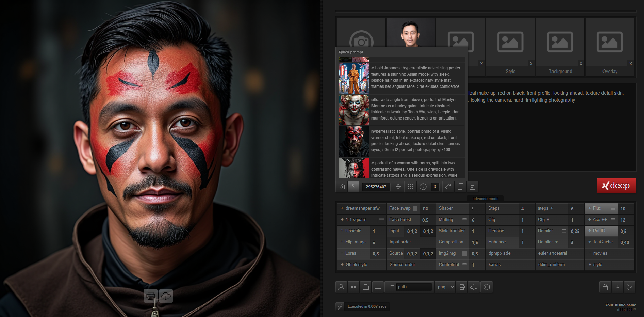Screen dimensions: 644x317
Task: Expand the dreamshaper sfw model list
Action: coord(361,208)
